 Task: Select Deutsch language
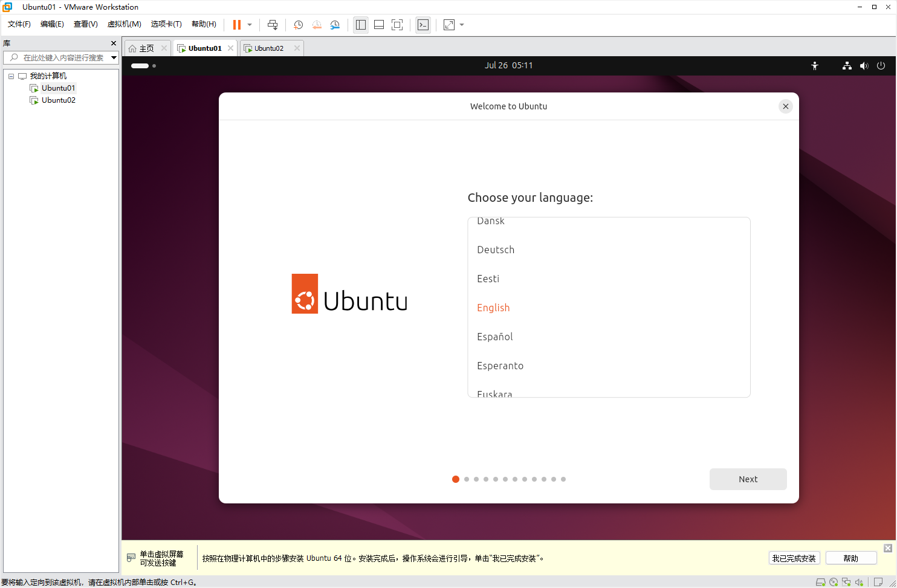coord(609,250)
